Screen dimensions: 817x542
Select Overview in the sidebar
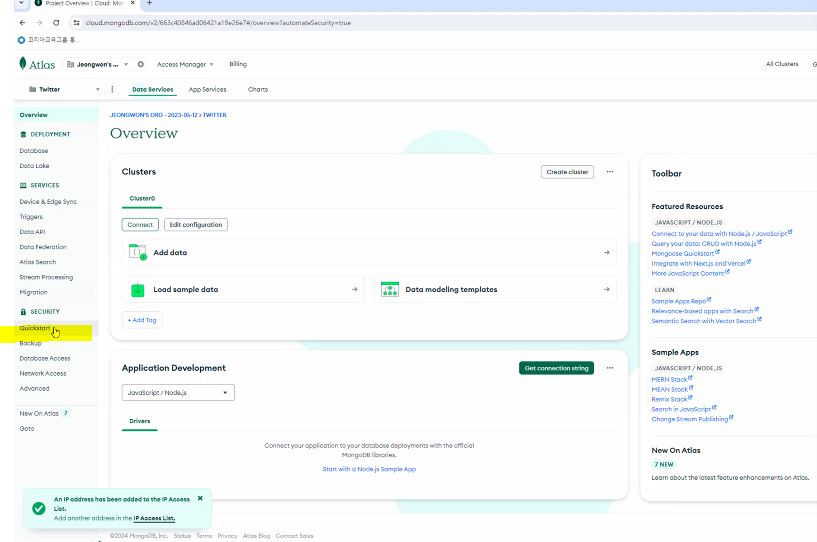(x=56, y=115)
